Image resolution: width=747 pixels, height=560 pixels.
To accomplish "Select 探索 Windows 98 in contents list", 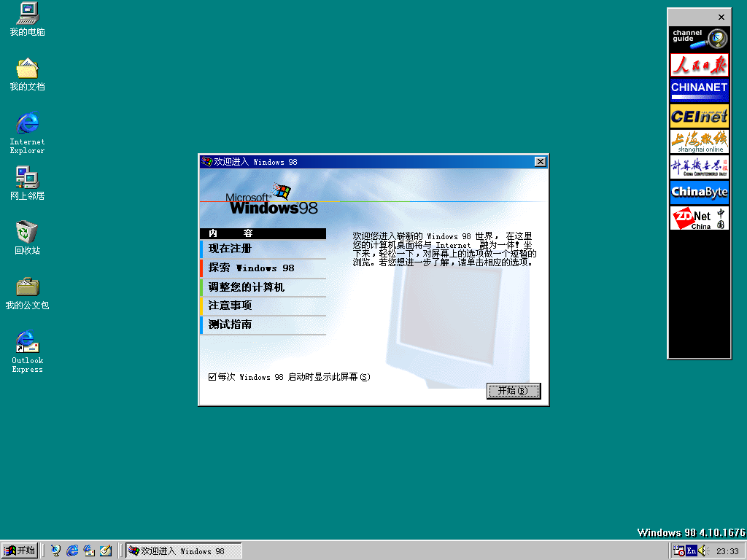I will (263, 268).
